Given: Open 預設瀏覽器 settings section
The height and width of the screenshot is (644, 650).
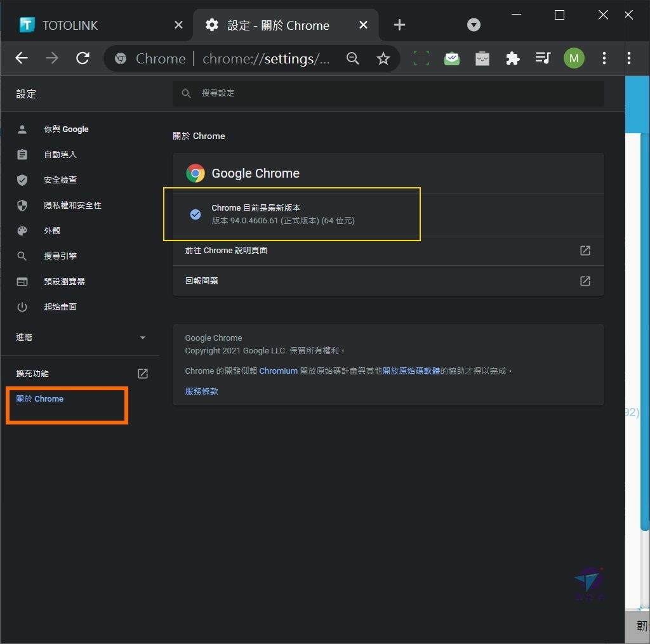Looking at the screenshot, I should coord(64,281).
